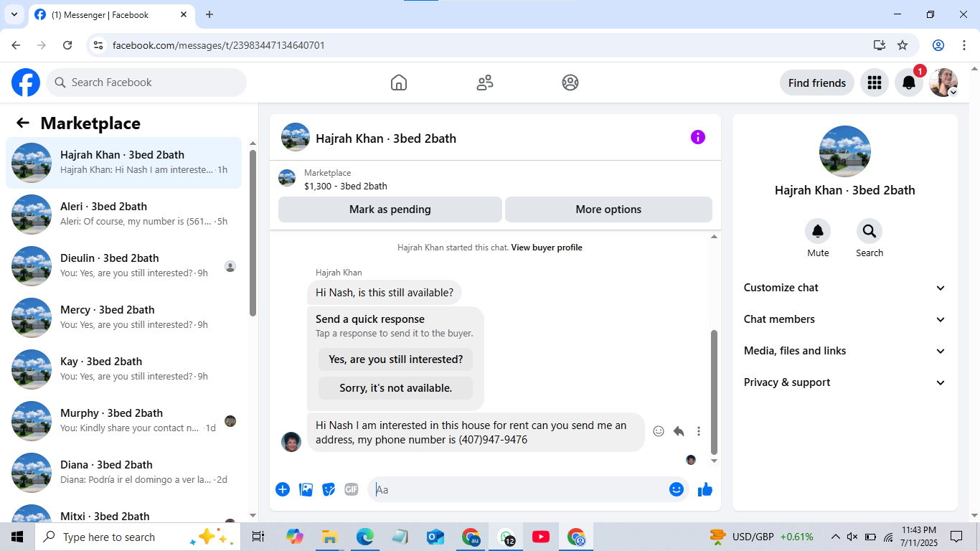
Task: Open the View buyer profile link
Action: pos(547,248)
